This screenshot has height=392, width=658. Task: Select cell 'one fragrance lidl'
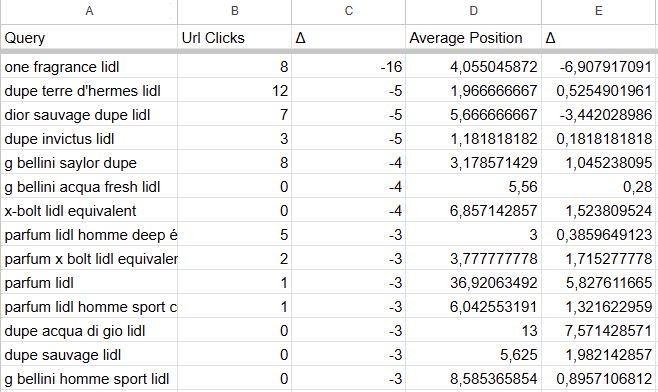(89, 67)
